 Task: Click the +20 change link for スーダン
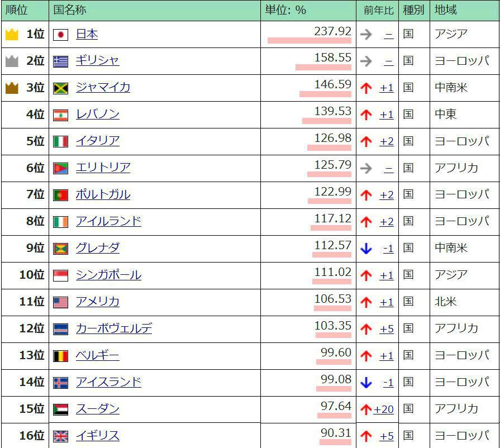tap(383, 409)
